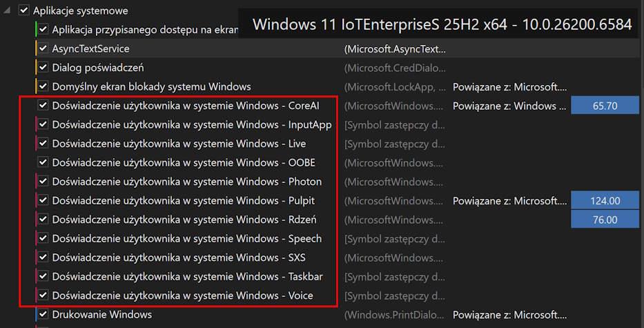Click the Windows experience Photon entry label
This screenshot has height=328, width=644.
[186, 182]
